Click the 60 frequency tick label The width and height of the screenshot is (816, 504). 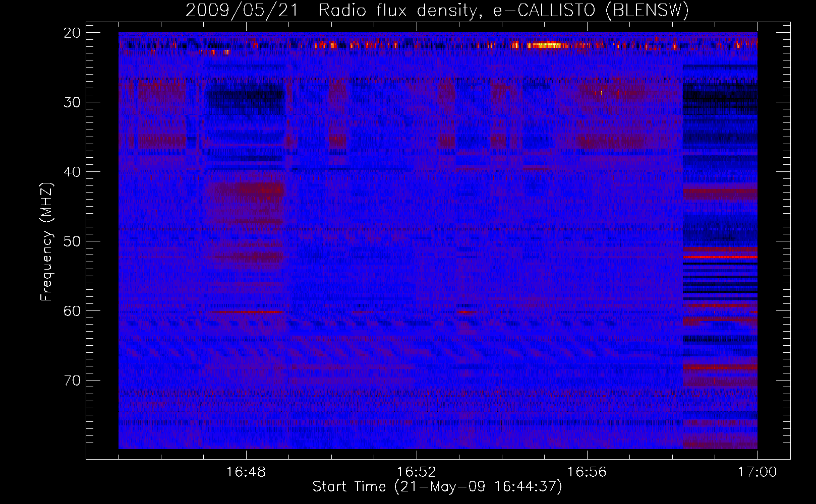[x=72, y=311]
